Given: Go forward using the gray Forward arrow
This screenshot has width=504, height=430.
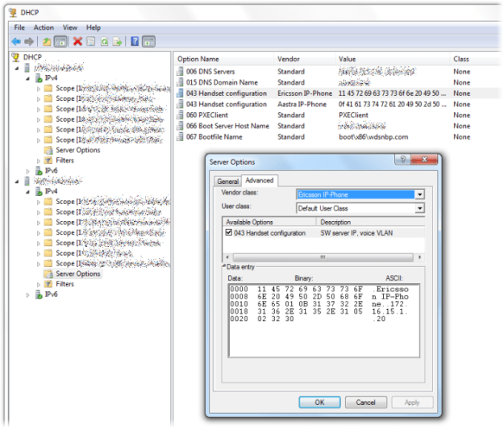Looking at the screenshot, I should [29, 41].
